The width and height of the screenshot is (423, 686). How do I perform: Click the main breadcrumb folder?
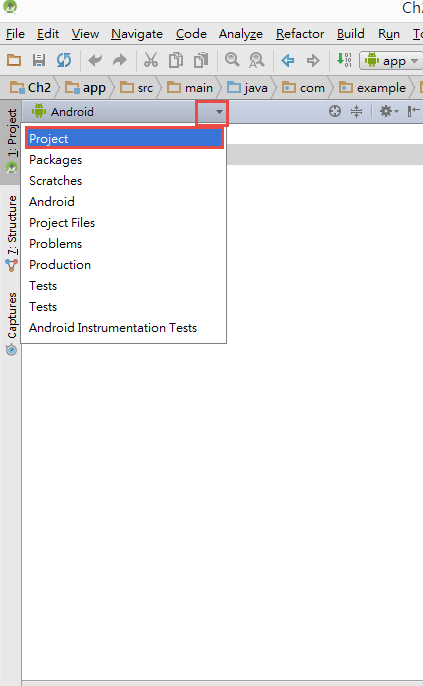tap(190, 88)
